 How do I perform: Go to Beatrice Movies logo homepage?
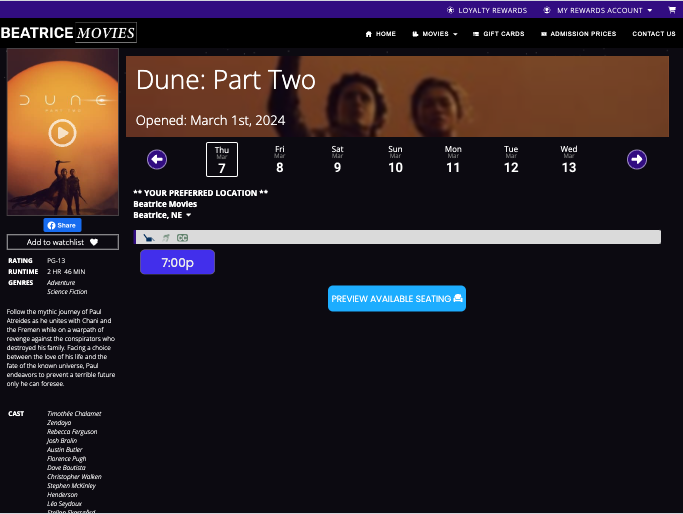pyautogui.click(x=68, y=33)
